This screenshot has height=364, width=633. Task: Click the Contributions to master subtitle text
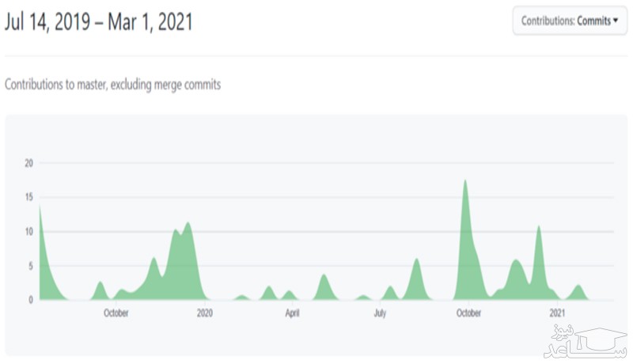[112, 85]
